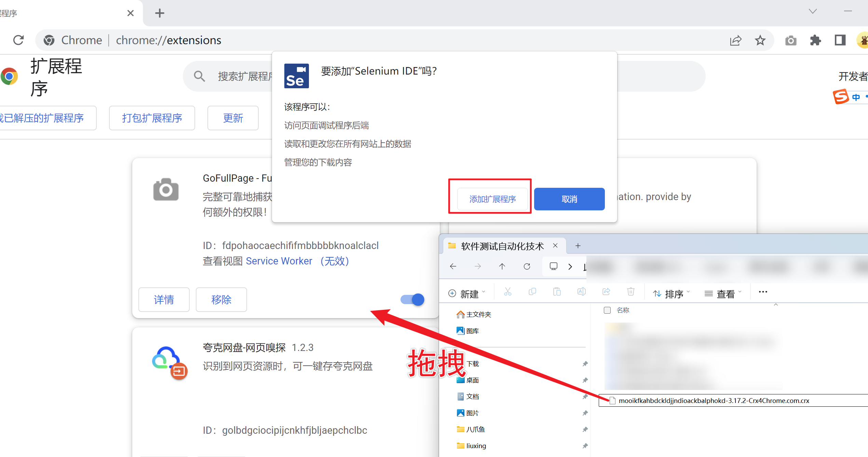Open the Service Worker link
868x457 pixels.
point(279,261)
